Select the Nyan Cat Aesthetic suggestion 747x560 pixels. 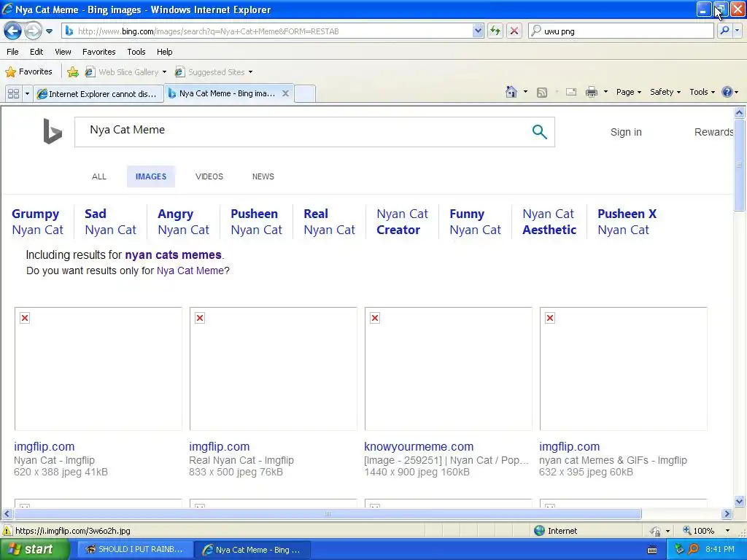pos(549,222)
